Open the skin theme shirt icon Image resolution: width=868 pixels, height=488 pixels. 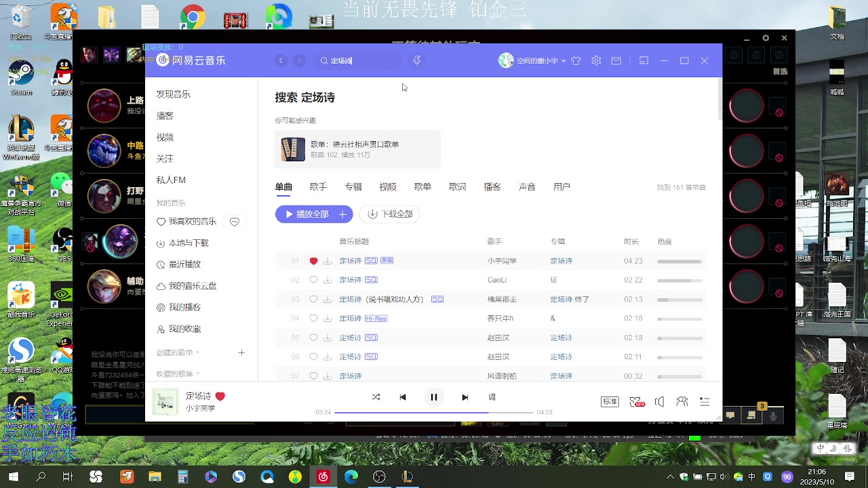coord(576,61)
